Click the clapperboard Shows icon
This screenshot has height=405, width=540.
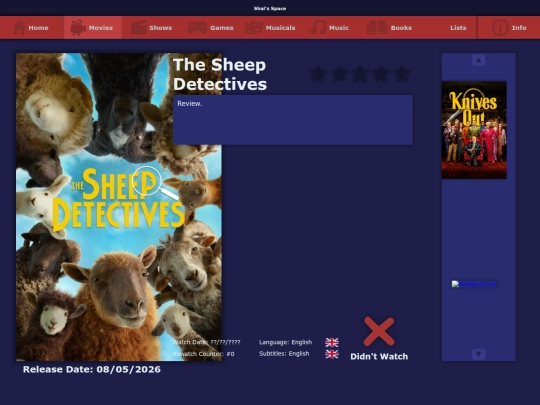[x=138, y=28]
